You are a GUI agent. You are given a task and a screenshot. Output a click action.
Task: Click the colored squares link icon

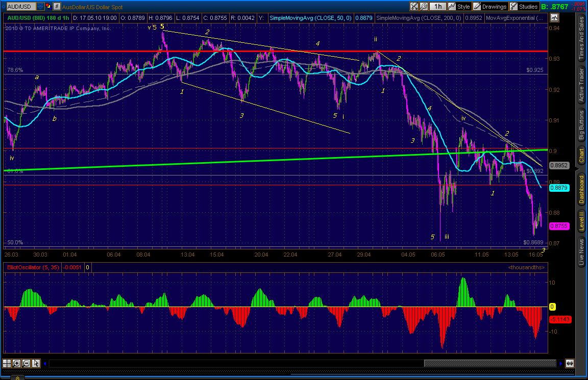[48, 6]
